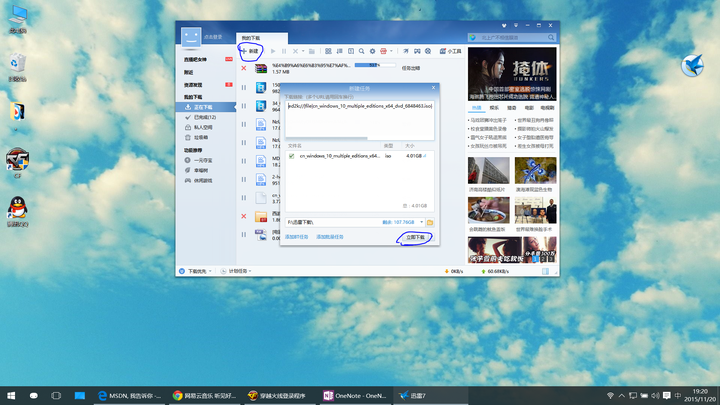Open the 小工具 tools menu in the toolbar
Screen dimensions: 720x405
450,51
